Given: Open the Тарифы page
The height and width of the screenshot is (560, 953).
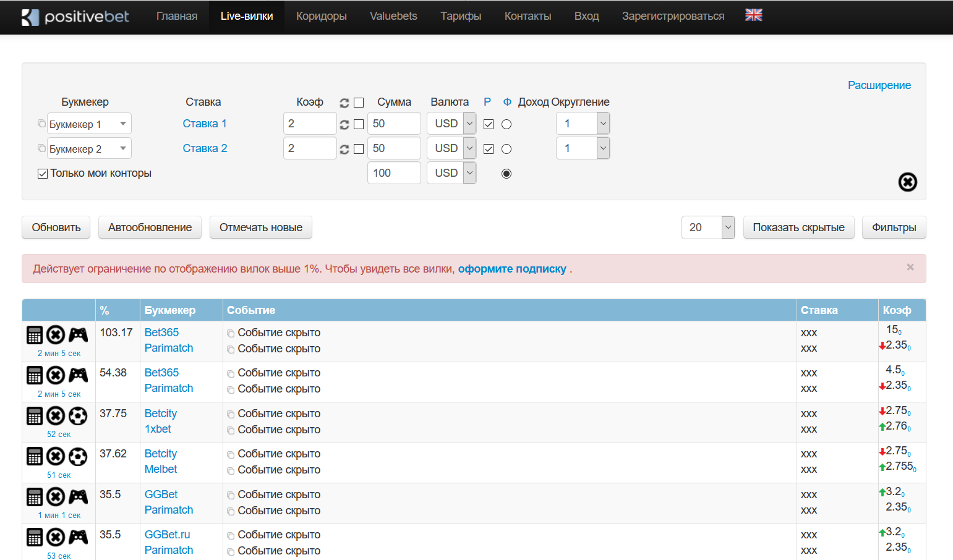Looking at the screenshot, I should pos(461,16).
